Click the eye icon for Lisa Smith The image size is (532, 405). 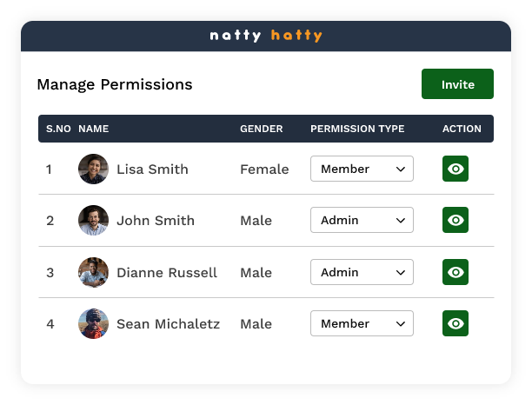click(x=456, y=169)
